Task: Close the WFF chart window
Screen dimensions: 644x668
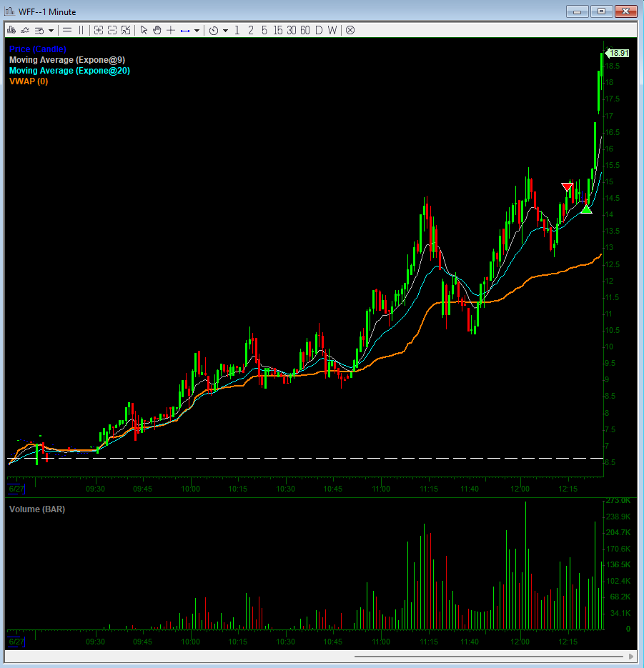Action: coord(625,11)
